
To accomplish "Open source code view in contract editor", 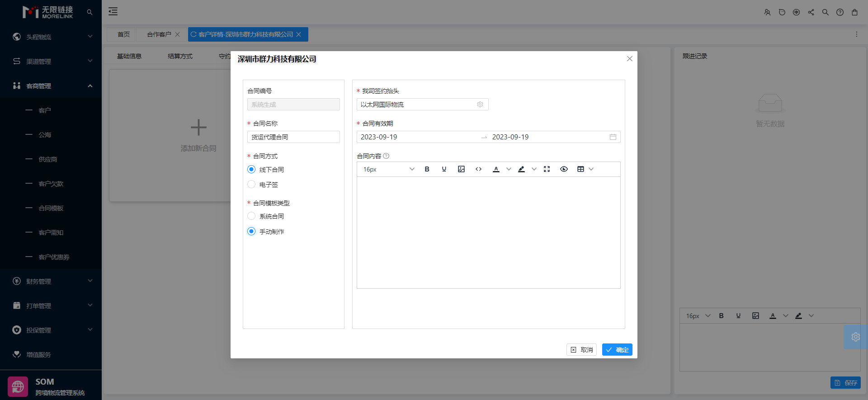I will [478, 169].
